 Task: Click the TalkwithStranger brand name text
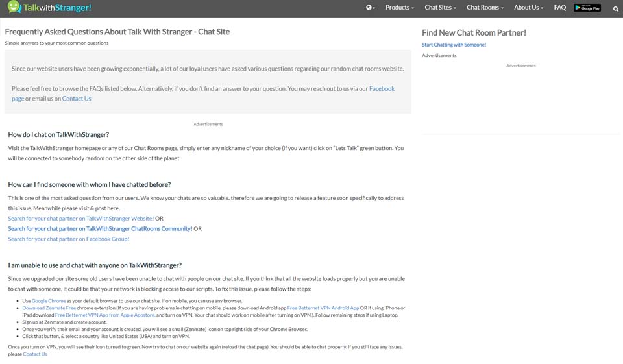pos(57,8)
